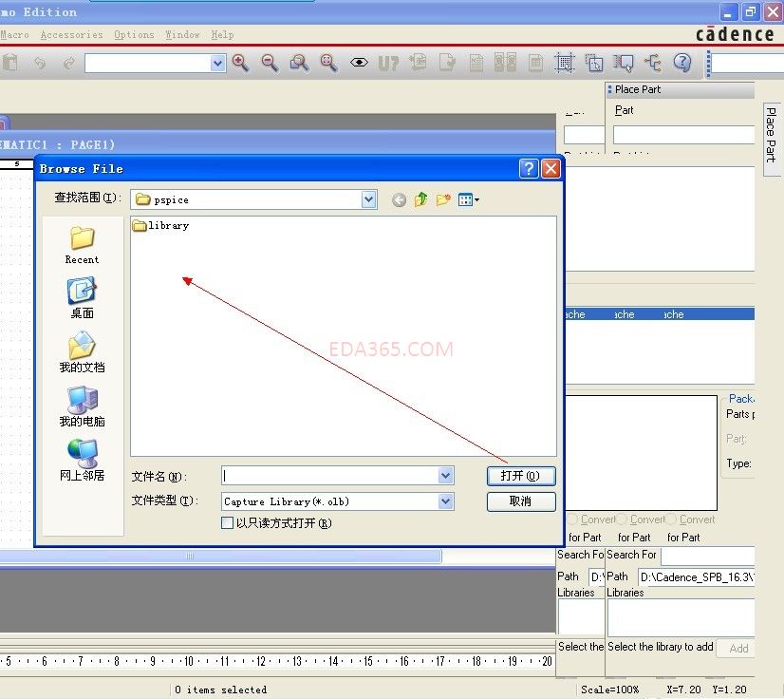The height and width of the screenshot is (699, 784).
Task: Go to 桌面 desktop shortcut
Action: (82, 298)
